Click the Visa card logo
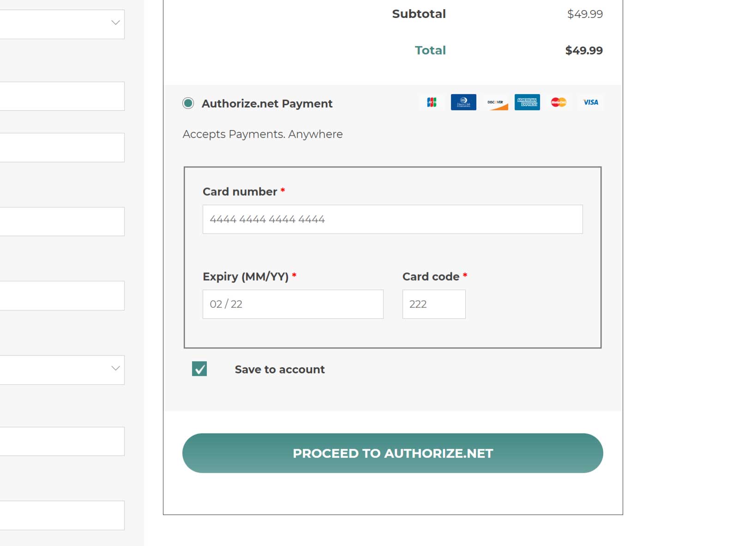The width and height of the screenshot is (756, 546). pos(590,102)
